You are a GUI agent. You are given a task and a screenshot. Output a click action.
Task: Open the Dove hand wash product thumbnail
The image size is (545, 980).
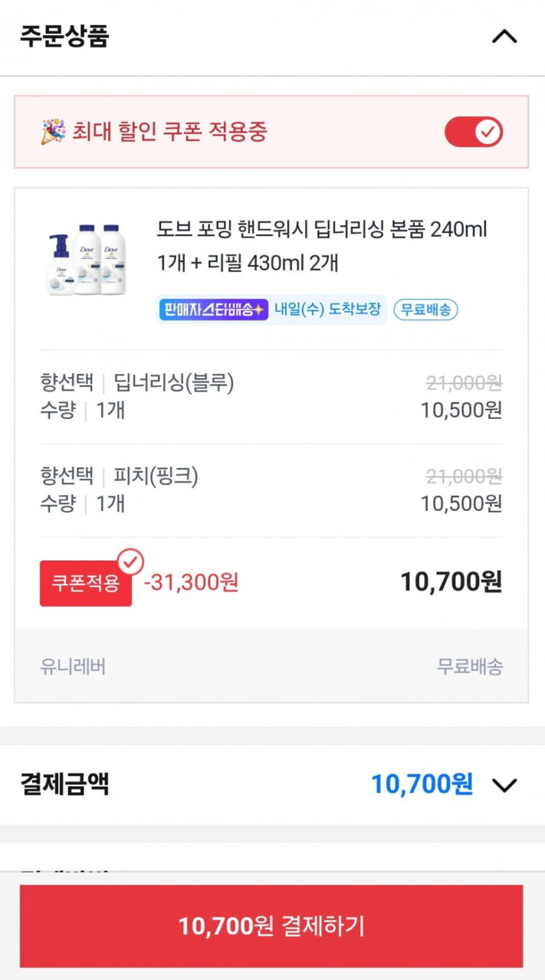pyautogui.click(x=86, y=260)
